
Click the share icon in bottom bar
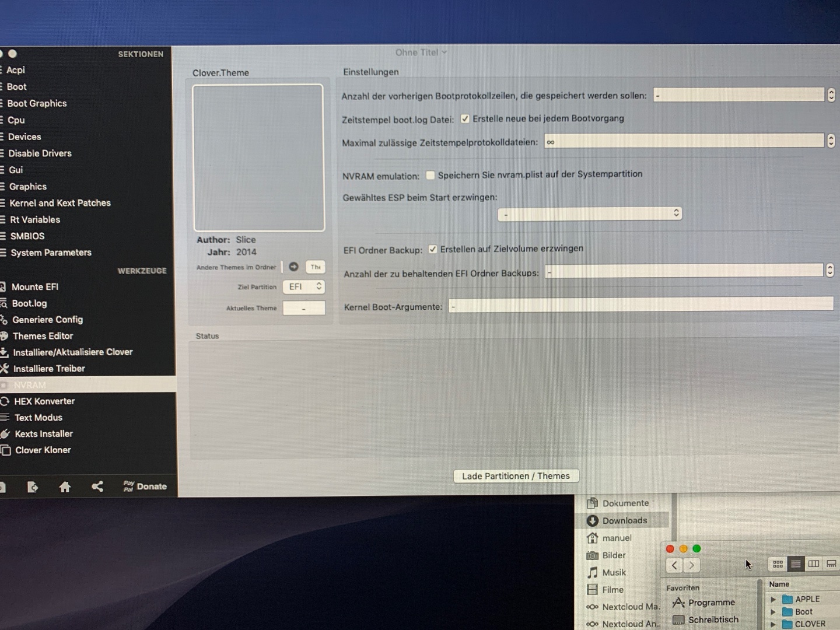point(97,486)
